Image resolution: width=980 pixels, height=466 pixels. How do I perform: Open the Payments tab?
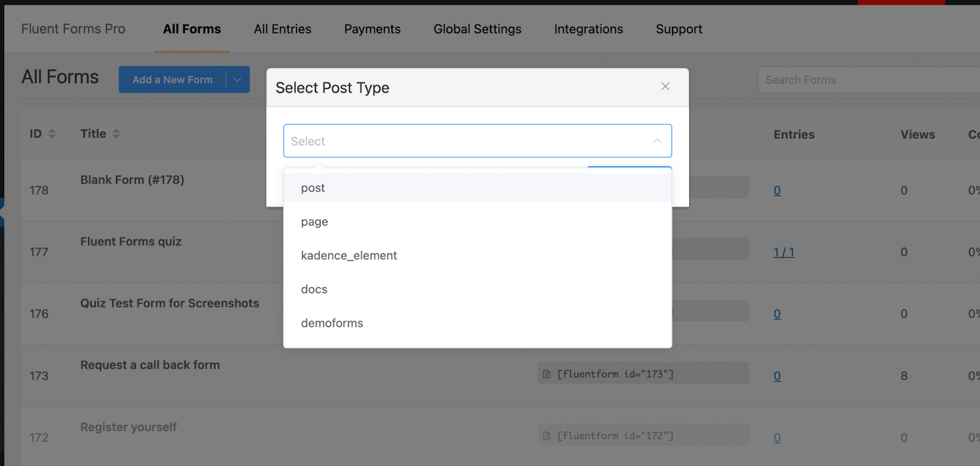pos(372,29)
